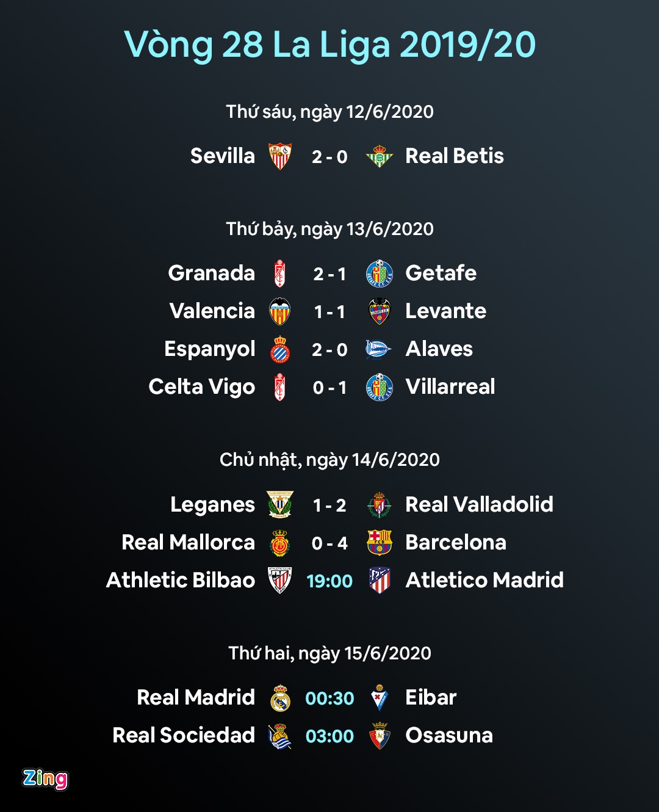
Task: Select the Alaves club crest
Action: coord(378,349)
